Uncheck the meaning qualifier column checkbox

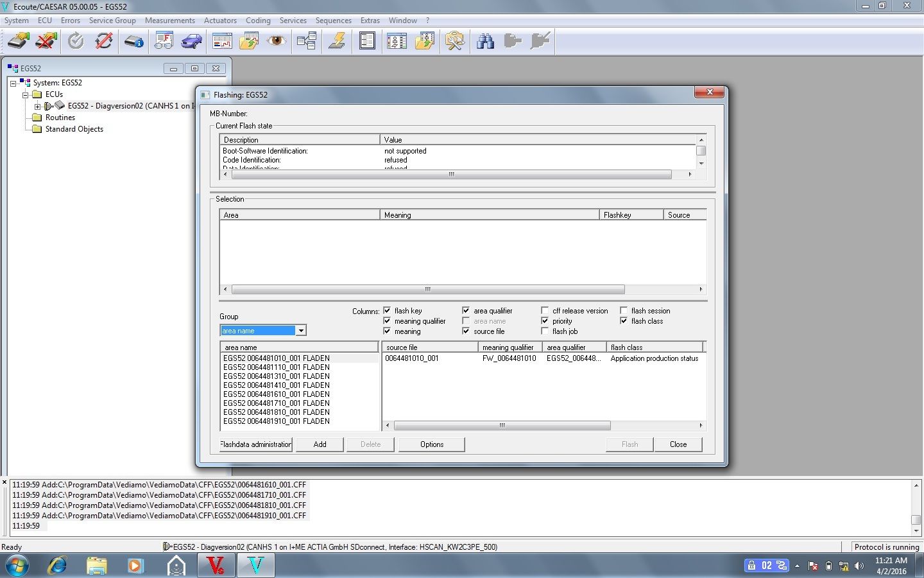(387, 321)
